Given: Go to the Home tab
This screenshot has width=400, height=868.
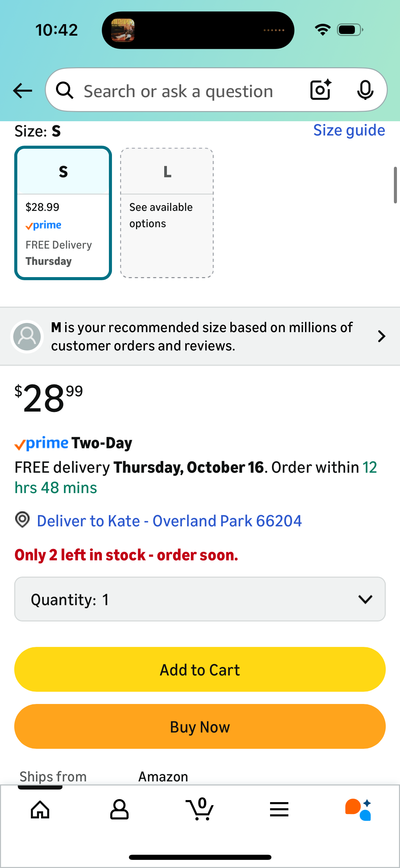Looking at the screenshot, I should (x=40, y=810).
